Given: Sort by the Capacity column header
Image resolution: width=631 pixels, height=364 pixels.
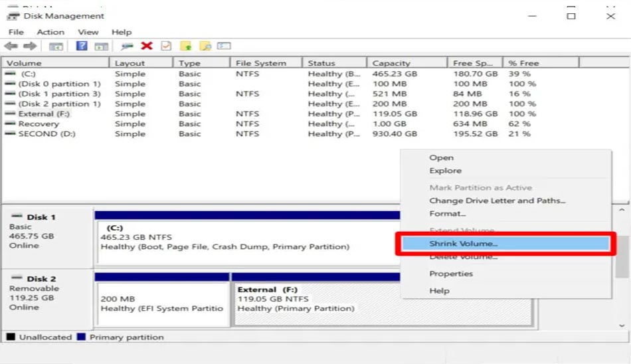Looking at the screenshot, I should (391, 63).
